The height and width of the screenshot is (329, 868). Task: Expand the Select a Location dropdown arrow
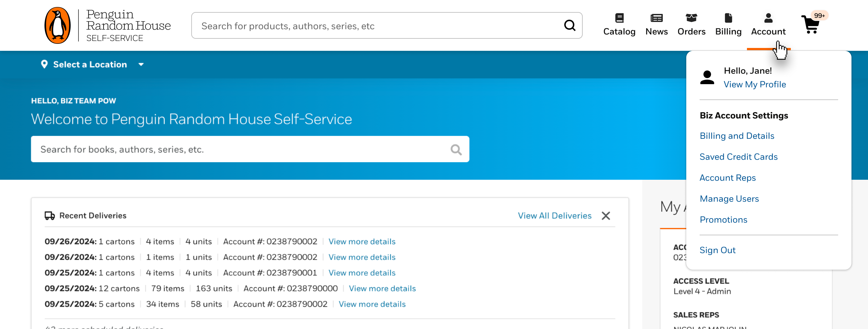pyautogui.click(x=141, y=64)
